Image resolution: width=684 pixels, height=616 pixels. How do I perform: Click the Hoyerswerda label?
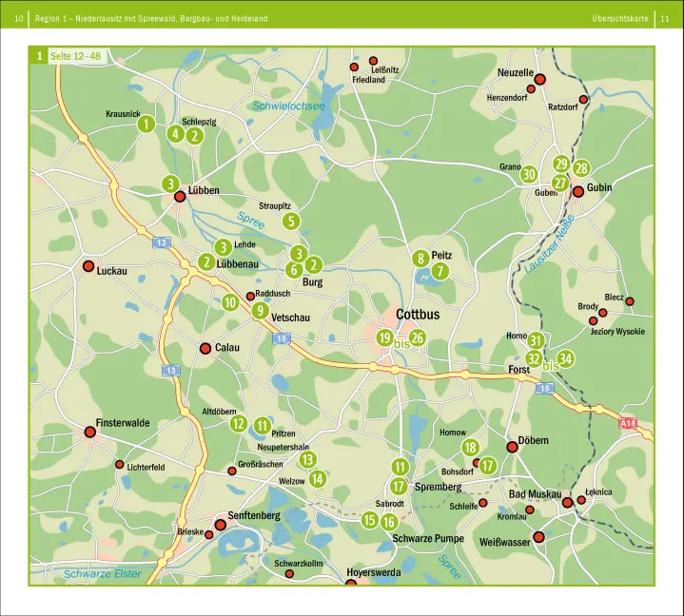tap(374, 572)
